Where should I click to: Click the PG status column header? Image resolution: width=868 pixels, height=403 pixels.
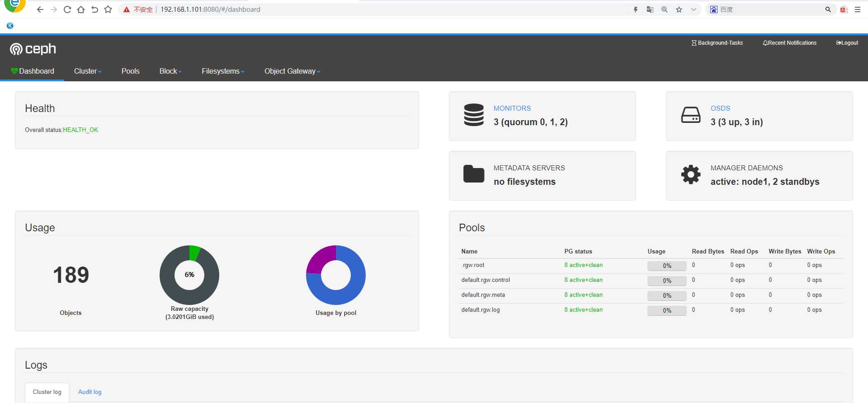coord(578,251)
